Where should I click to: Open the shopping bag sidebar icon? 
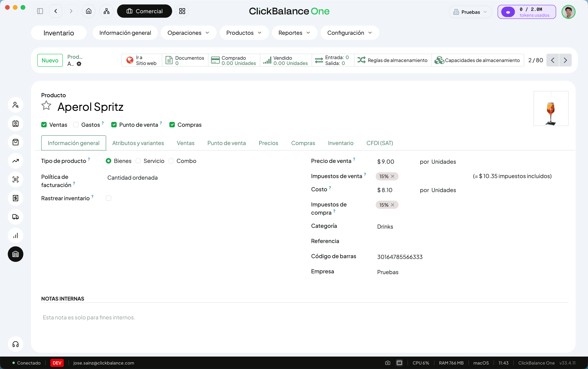point(16,142)
